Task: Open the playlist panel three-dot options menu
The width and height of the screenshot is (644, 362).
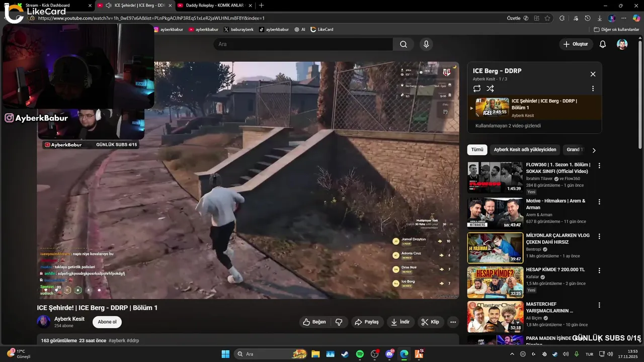Action: tap(593, 88)
